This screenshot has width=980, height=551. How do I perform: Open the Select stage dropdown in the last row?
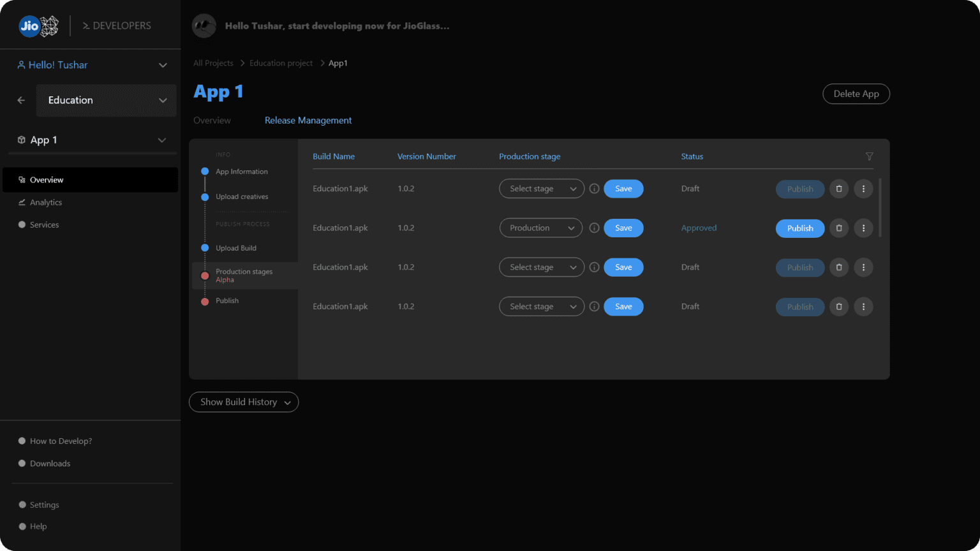pyautogui.click(x=542, y=307)
